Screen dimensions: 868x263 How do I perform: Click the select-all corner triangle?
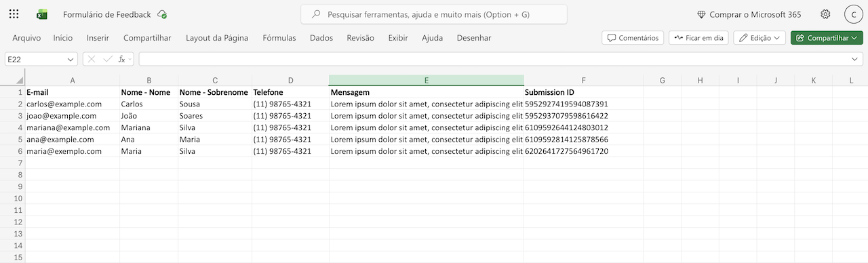[x=20, y=81]
